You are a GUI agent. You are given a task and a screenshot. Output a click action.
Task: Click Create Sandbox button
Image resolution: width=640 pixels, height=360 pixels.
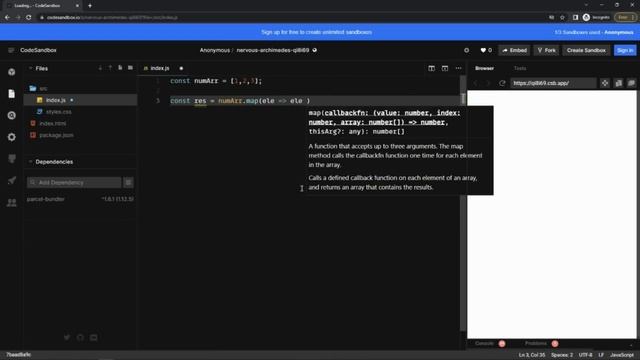[x=586, y=50]
